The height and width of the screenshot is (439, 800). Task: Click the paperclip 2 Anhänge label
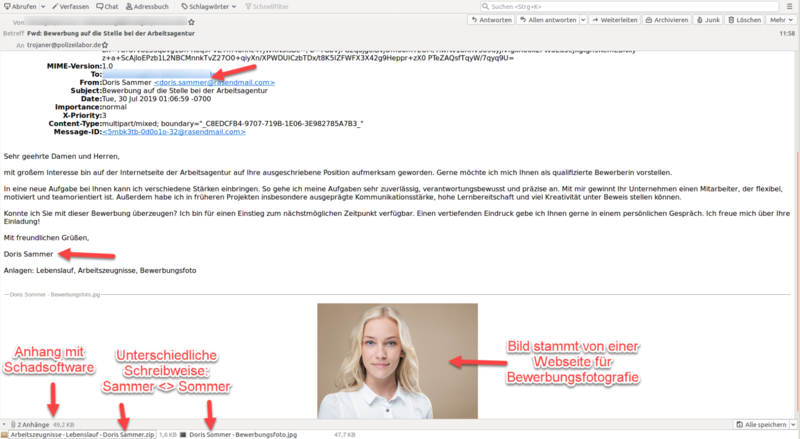[30, 425]
